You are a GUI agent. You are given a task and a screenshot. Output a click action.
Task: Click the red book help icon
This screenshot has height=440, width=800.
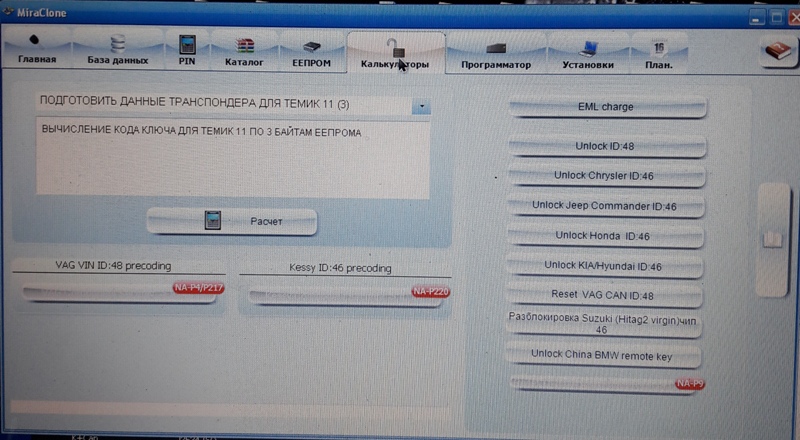coord(778,51)
